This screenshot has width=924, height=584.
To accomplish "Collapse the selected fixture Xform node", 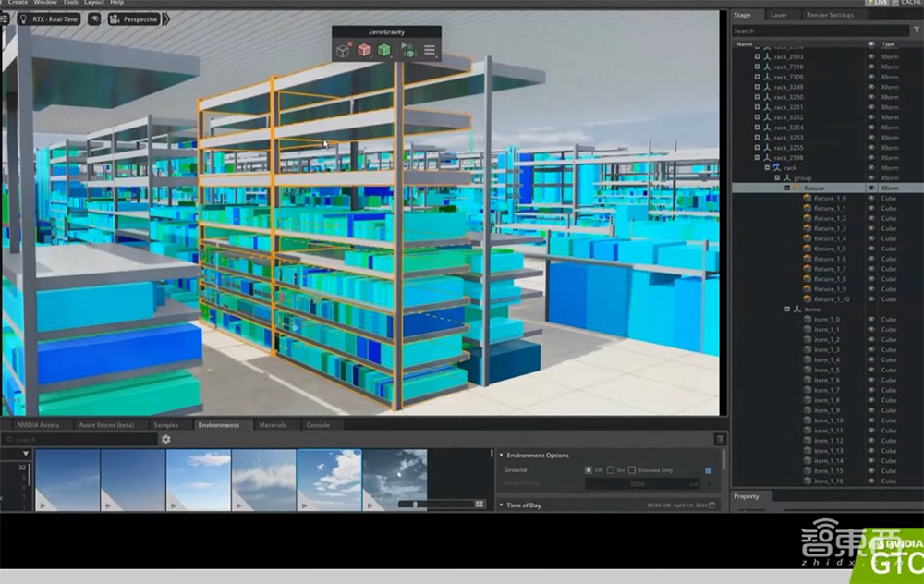I will point(787,188).
